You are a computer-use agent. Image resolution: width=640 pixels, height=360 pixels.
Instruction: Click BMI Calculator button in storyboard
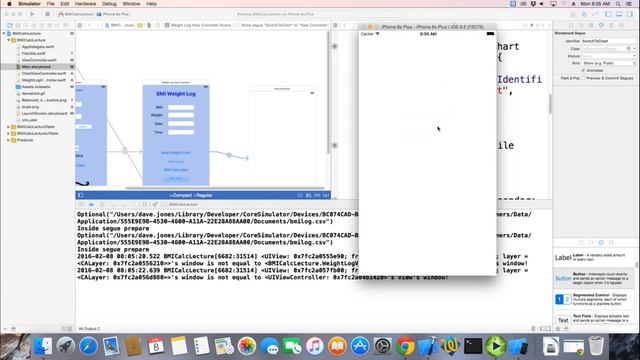tap(176, 170)
